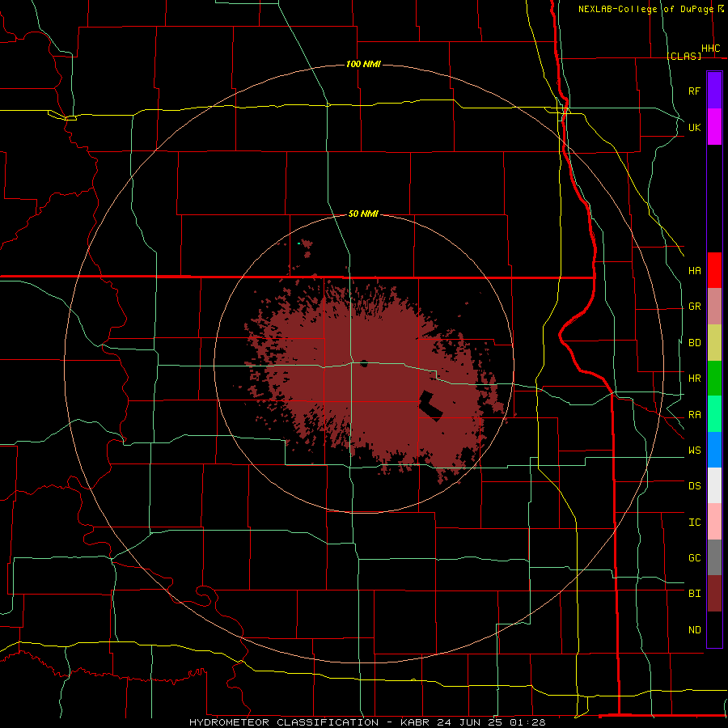Click the IC legend label
This screenshot has height=728, width=728.
(x=694, y=523)
